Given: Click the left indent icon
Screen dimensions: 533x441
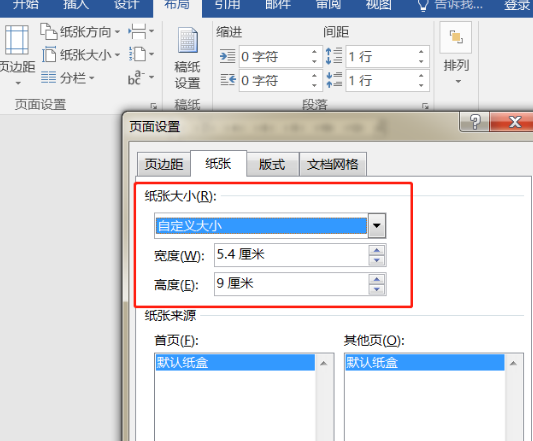Looking at the screenshot, I should click(227, 56).
